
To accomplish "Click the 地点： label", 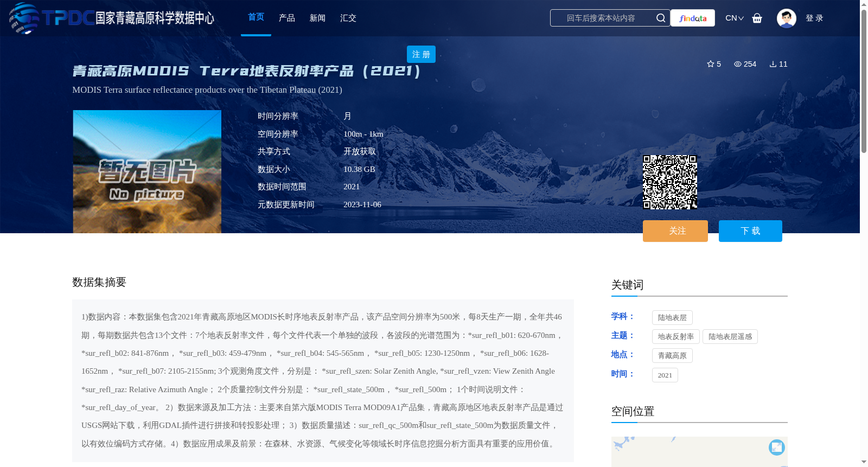I will (623, 354).
